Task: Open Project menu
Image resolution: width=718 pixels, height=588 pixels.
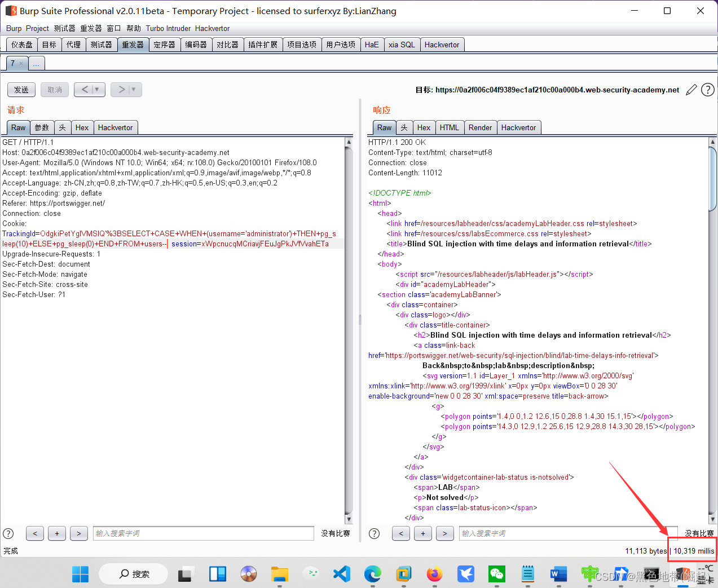Action: click(x=37, y=28)
